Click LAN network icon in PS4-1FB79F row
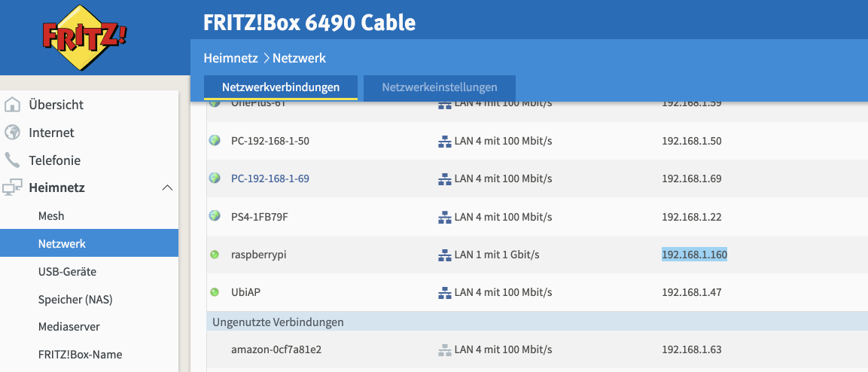This screenshot has width=868, height=372. (444, 217)
